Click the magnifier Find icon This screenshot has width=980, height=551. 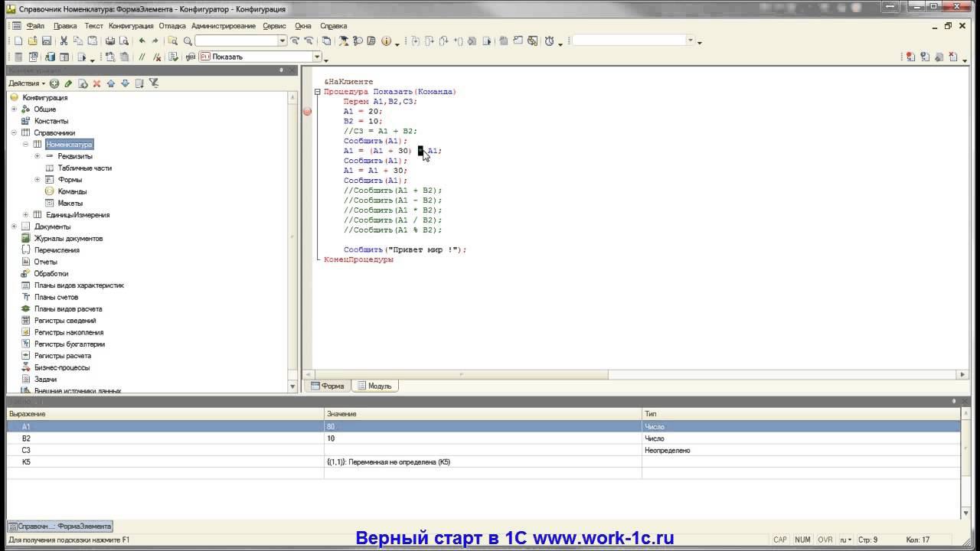[x=187, y=41]
